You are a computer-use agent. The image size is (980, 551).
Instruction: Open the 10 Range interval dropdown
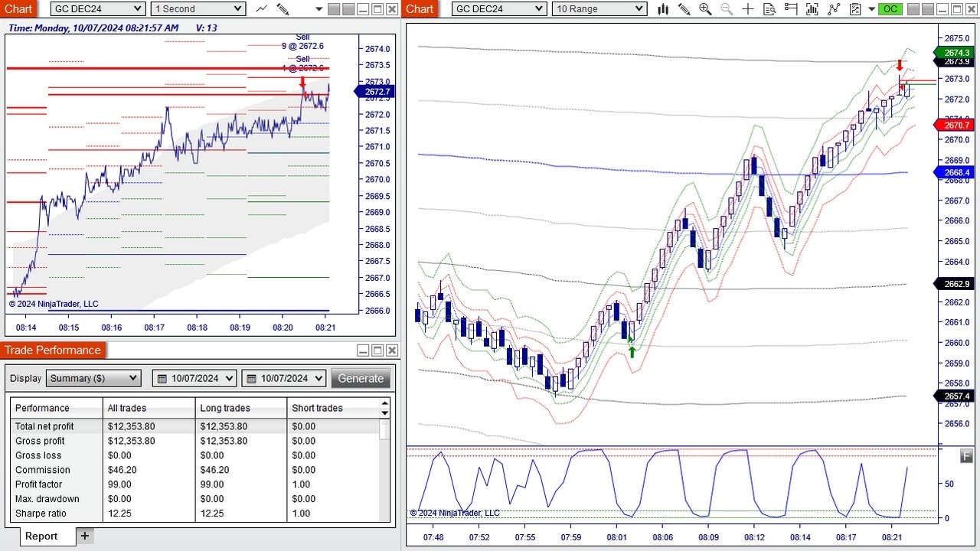click(599, 9)
